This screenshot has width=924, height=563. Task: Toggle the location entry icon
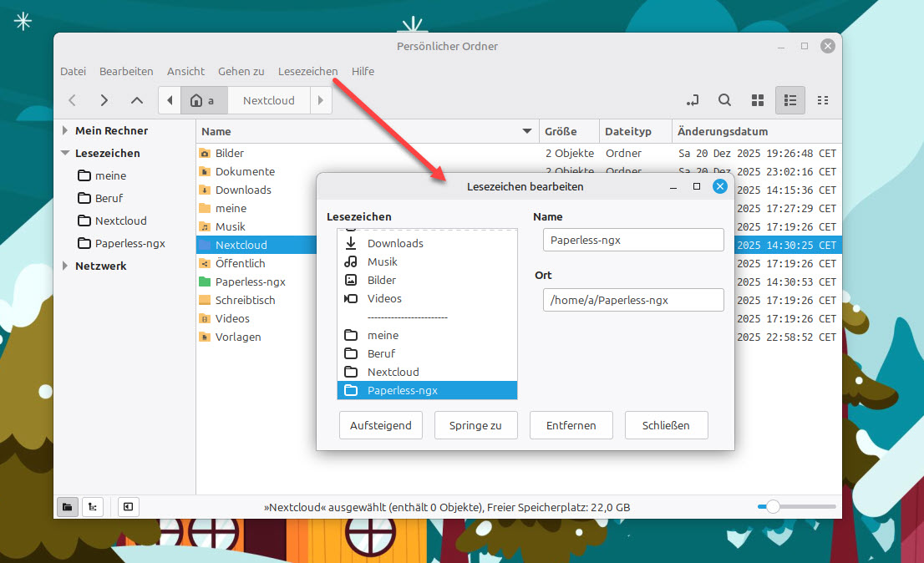point(692,100)
